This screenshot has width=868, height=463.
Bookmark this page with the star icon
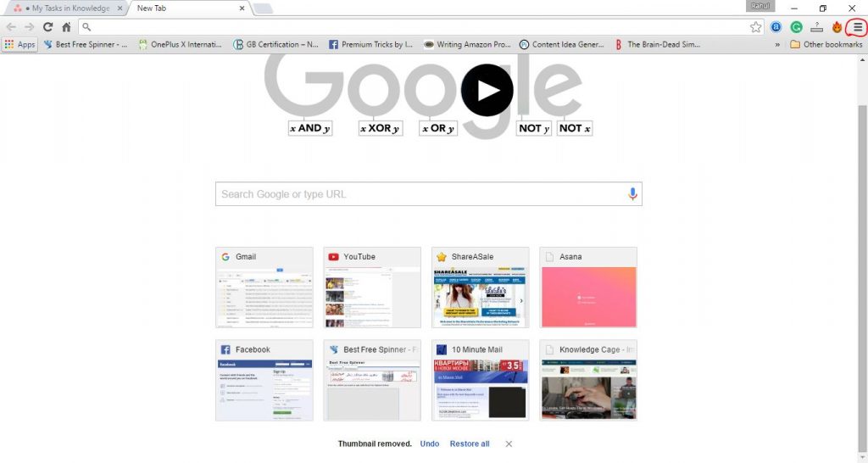coord(755,27)
